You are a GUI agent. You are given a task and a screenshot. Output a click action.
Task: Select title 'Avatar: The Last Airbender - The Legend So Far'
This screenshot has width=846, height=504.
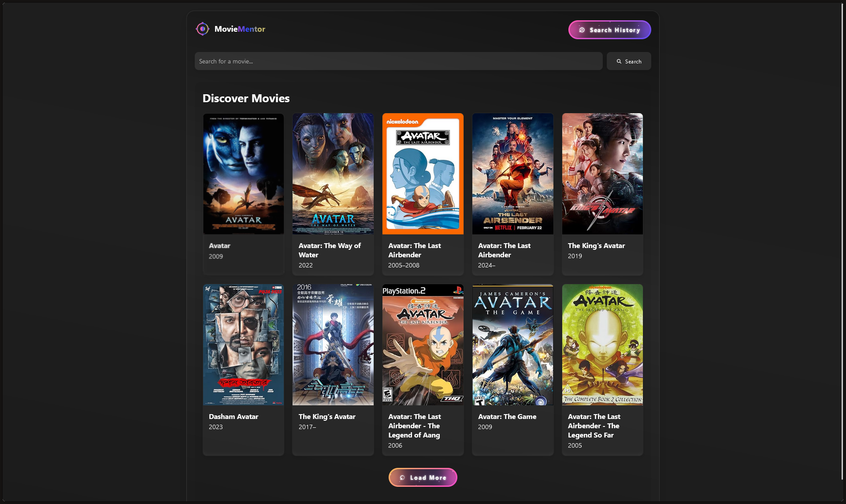click(594, 426)
